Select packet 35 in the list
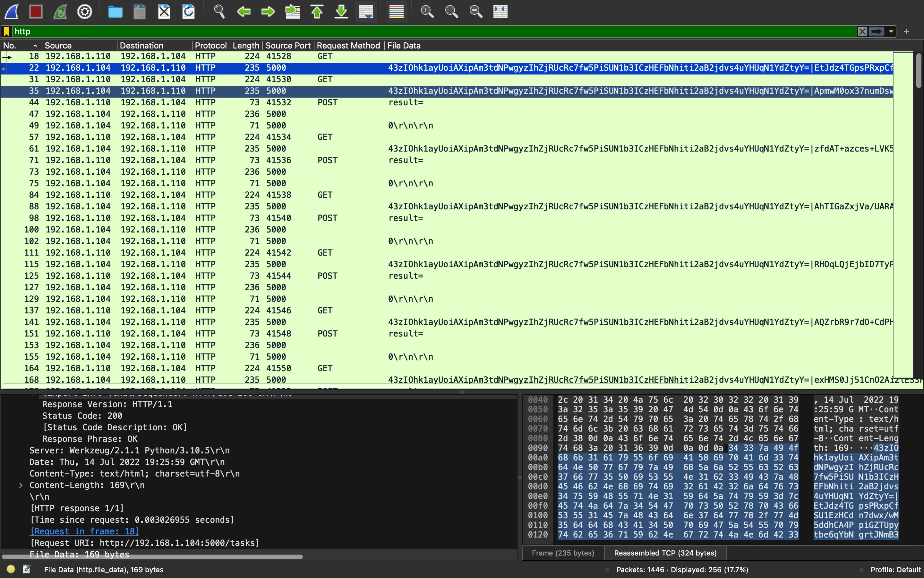 click(447, 91)
